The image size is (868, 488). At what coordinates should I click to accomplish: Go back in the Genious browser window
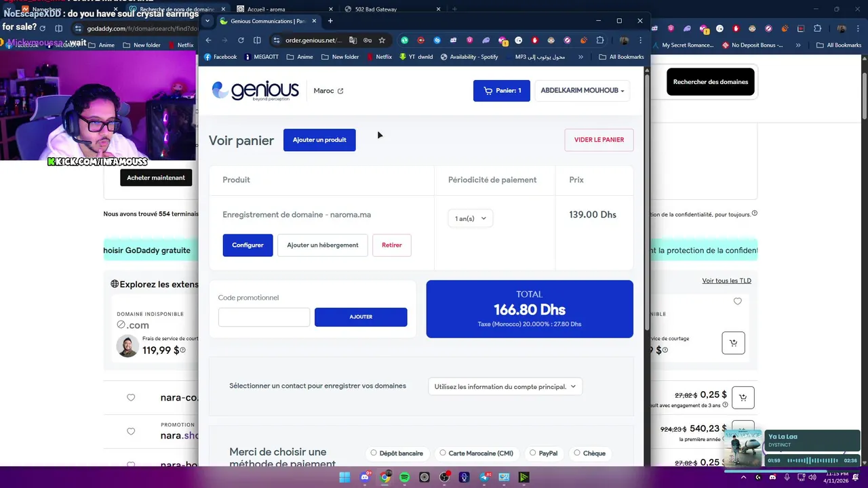(208, 40)
